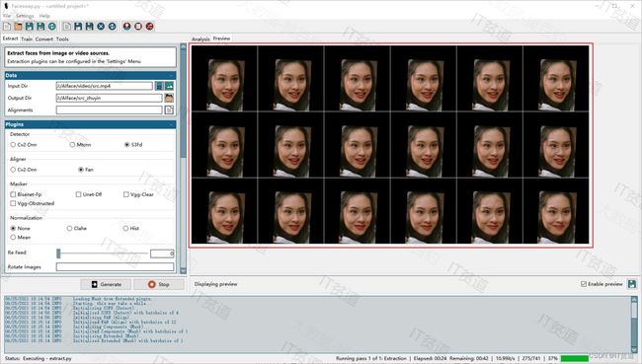Click the 'Elapsed: 00:24' status text
The width and height of the screenshot is (642, 364).
430,358
